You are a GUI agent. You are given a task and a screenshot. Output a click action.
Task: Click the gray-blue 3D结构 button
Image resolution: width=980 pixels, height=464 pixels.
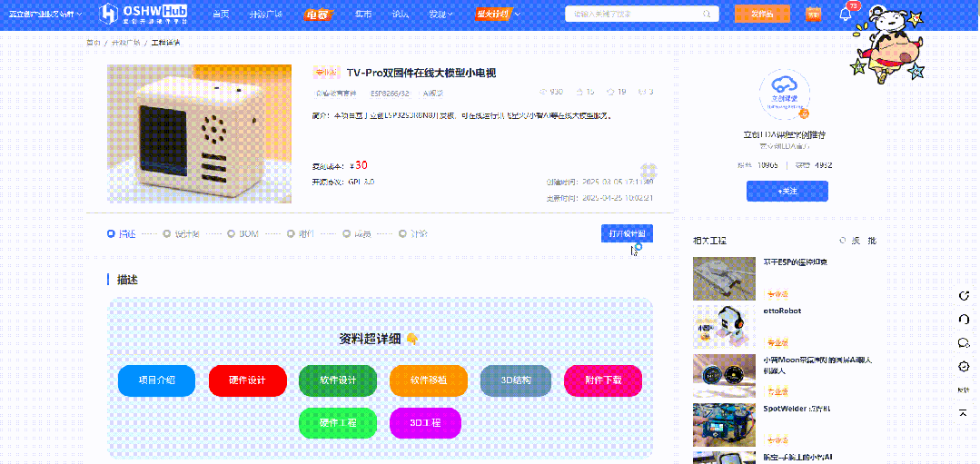click(516, 380)
